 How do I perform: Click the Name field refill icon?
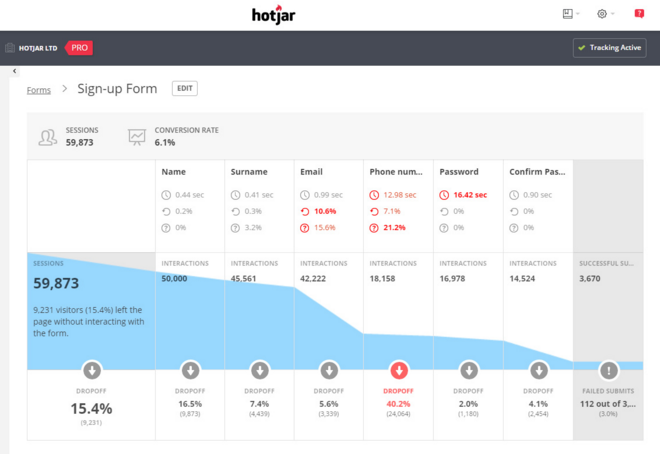tap(166, 212)
